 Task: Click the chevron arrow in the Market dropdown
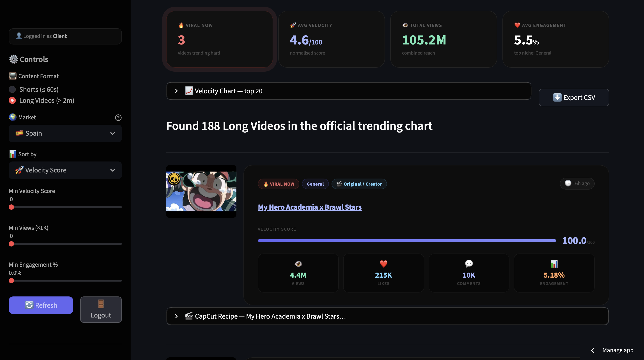pos(112,133)
